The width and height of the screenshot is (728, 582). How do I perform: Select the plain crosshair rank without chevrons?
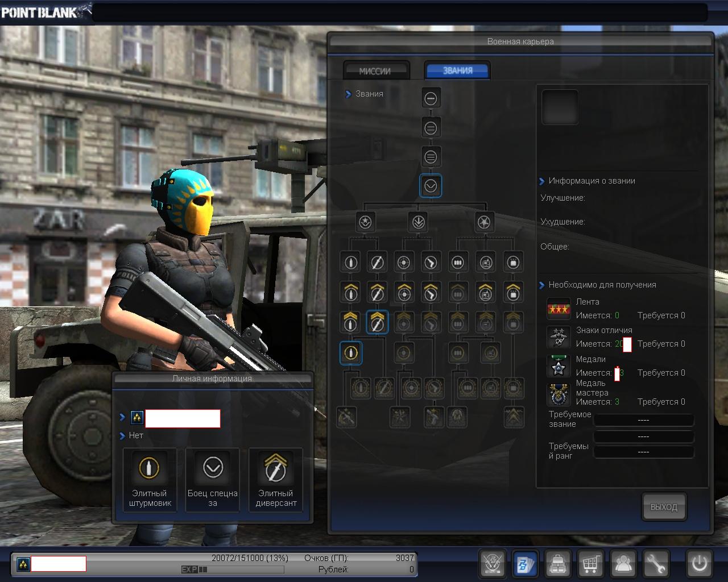tap(404, 263)
